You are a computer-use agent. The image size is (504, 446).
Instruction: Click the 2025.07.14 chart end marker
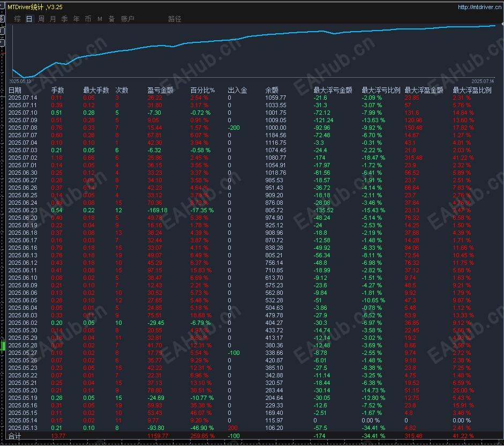483,81
